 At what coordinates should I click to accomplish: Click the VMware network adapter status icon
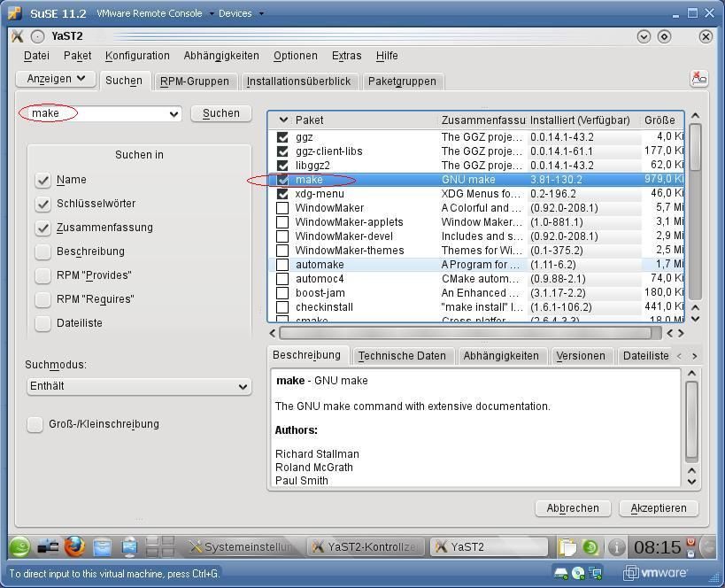coord(596,573)
